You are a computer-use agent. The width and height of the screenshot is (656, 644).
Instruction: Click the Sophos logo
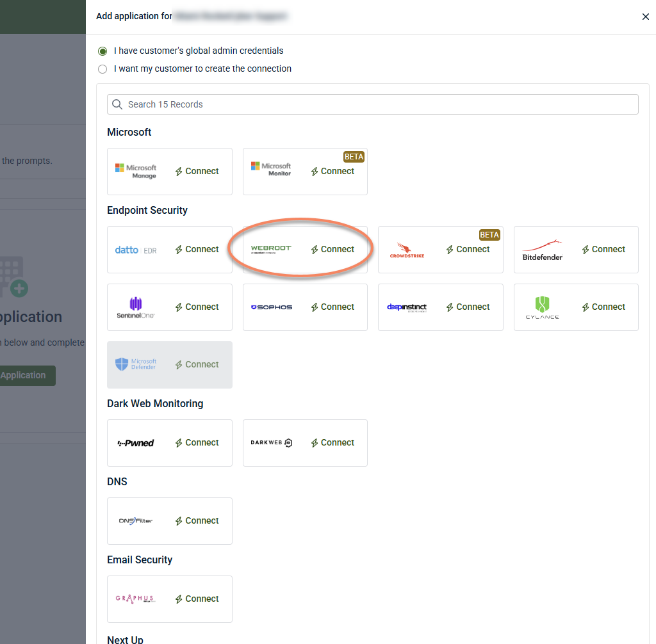271,307
